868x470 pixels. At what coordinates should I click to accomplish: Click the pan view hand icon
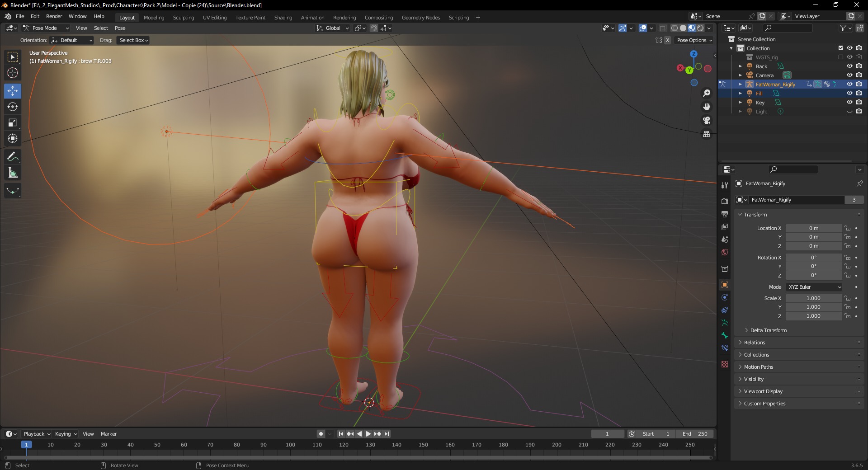coord(707,107)
